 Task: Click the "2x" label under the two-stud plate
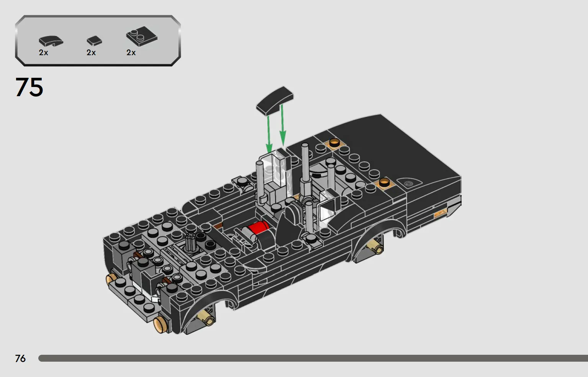pos(131,52)
